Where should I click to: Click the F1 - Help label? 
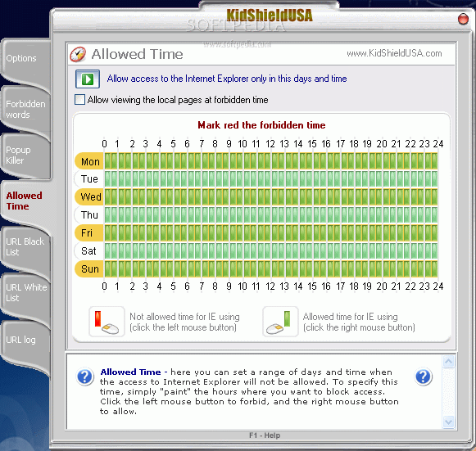(265, 435)
